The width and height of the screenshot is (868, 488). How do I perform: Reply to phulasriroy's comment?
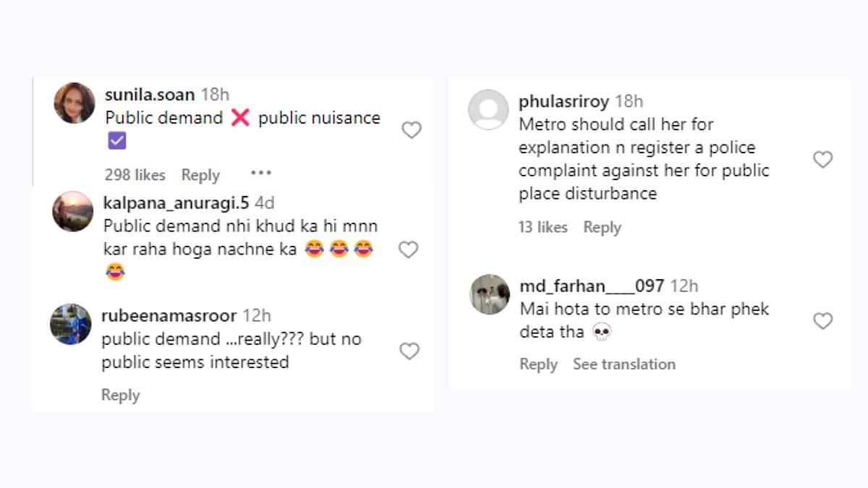point(602,227)
